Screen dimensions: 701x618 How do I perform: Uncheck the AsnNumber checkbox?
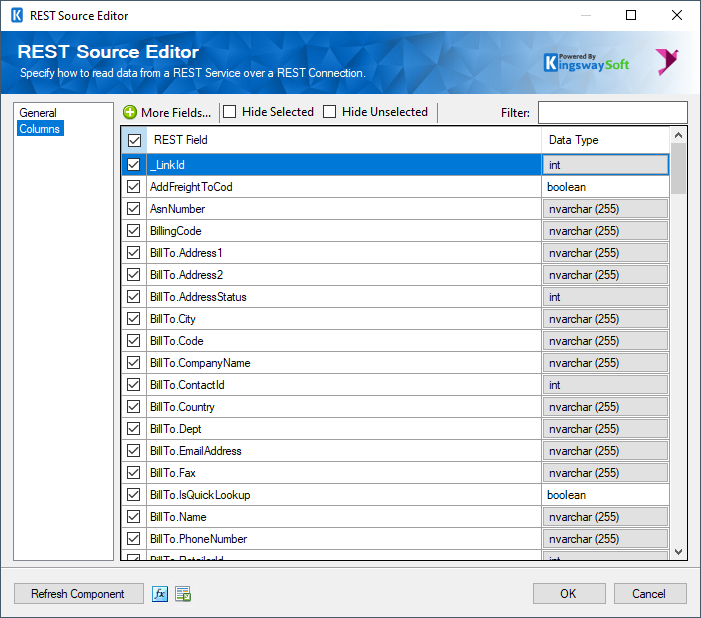click(134, 208)
